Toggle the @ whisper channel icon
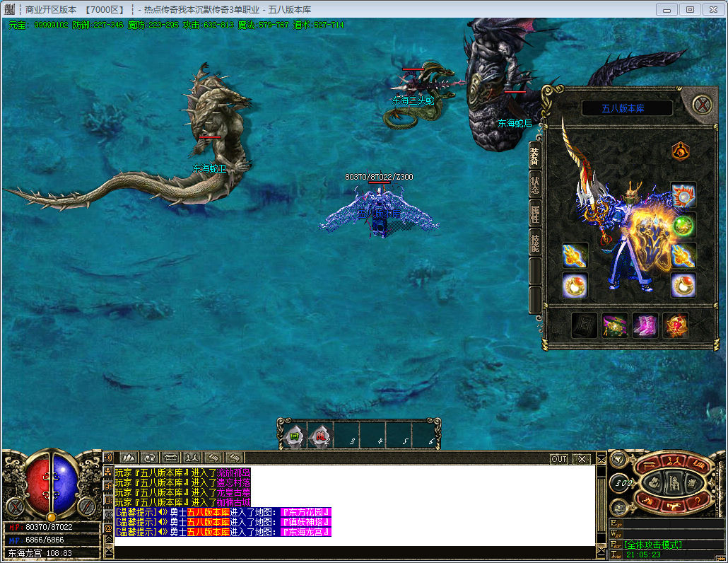728x563 pixels. (108, 528)
